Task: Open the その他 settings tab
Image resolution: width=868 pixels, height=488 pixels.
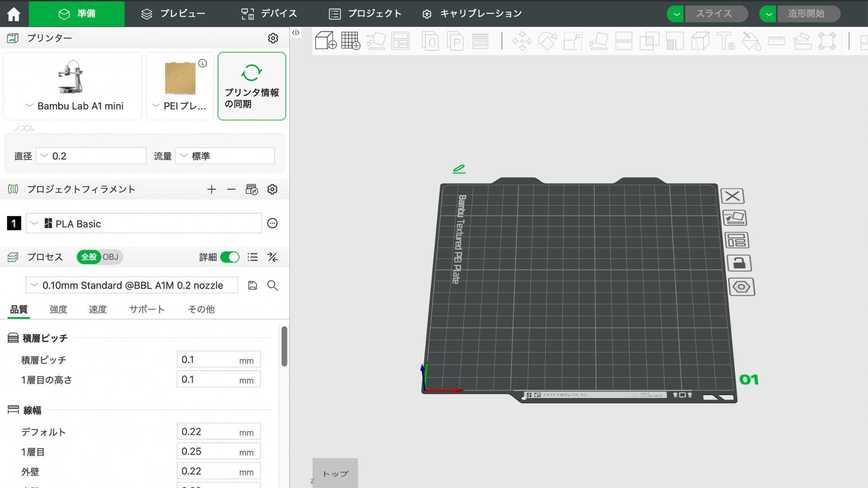Action: [x=201, y=310]
